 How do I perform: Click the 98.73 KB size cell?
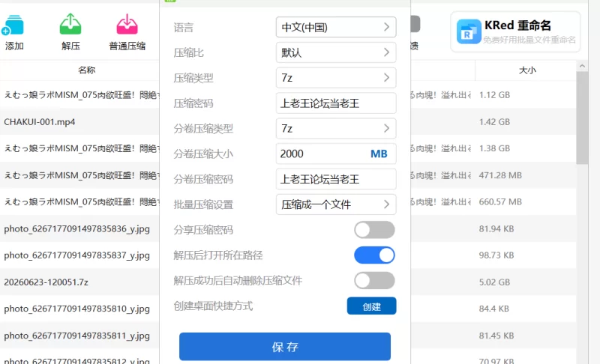(496, 255)
